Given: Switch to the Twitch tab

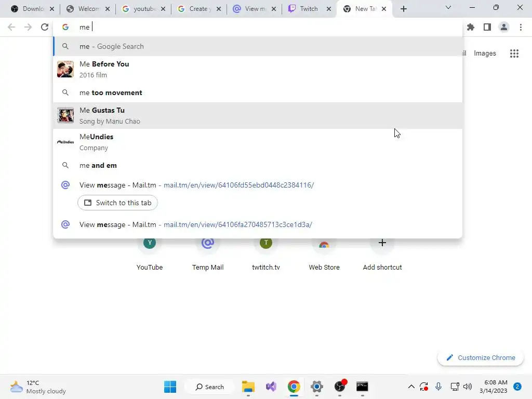Looking at the screenshot, I should [x=310, y=9].
